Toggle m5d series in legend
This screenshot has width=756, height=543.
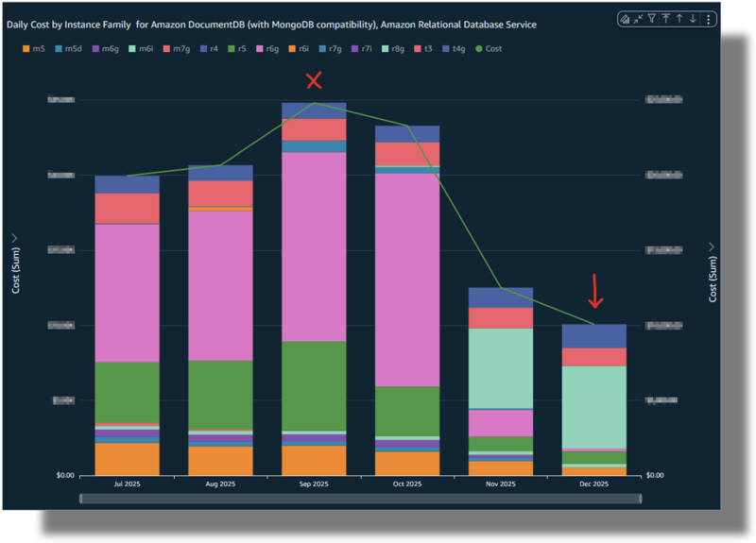click(68, 49)
